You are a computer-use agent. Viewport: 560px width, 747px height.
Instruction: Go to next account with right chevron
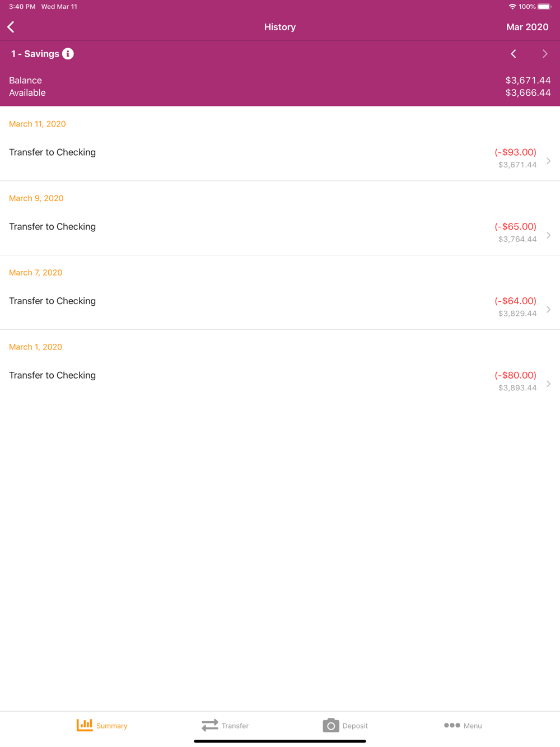(545, 54)
